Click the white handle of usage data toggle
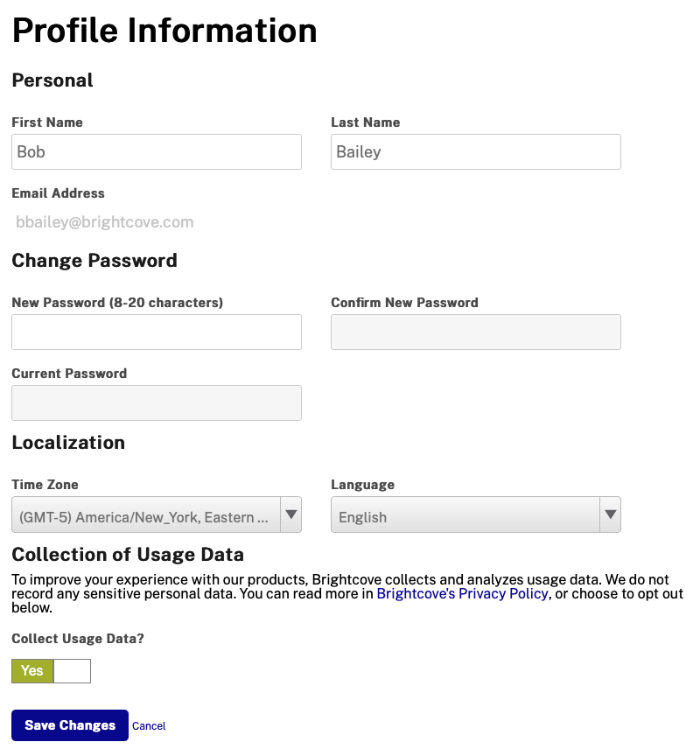Screen dimensions: 700x756 click(72, 671)
